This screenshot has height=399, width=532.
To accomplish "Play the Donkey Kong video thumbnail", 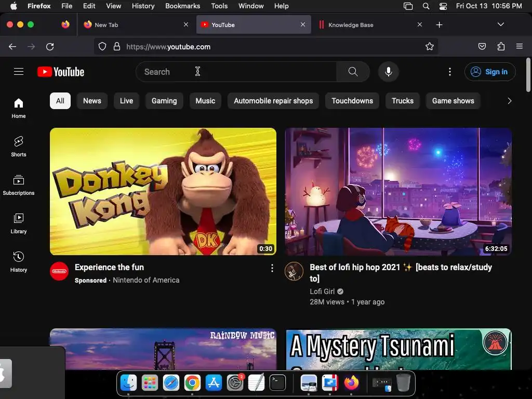I will coord(163,191).
